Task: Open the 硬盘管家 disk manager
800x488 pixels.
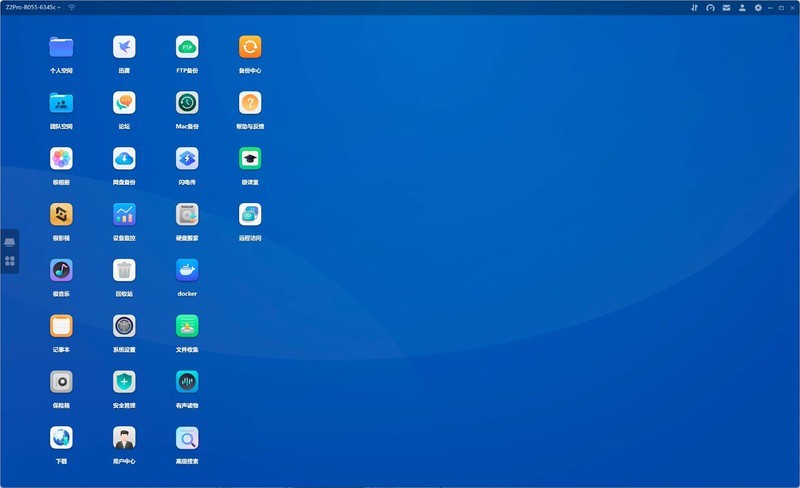Action: coord(187,214)
